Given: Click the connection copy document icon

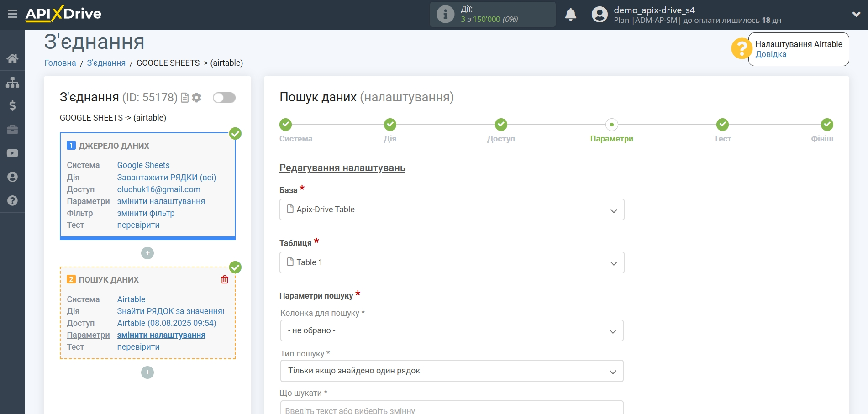Looking at the screenshot, I should pyautogui.click(x=184, y=98).
